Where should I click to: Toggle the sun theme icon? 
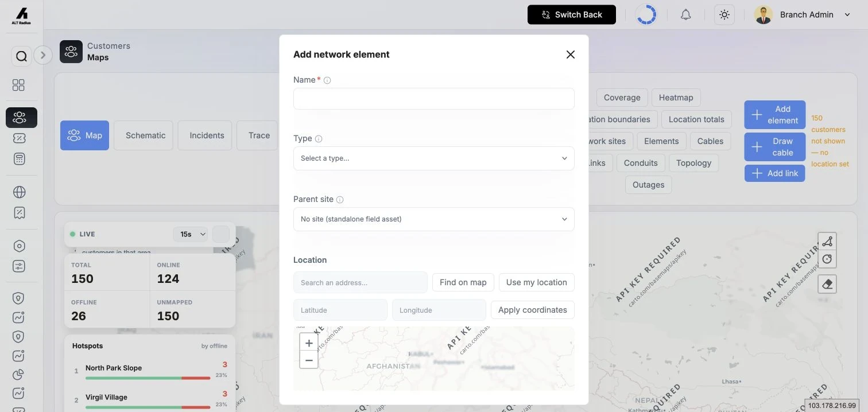coord(724,15)
